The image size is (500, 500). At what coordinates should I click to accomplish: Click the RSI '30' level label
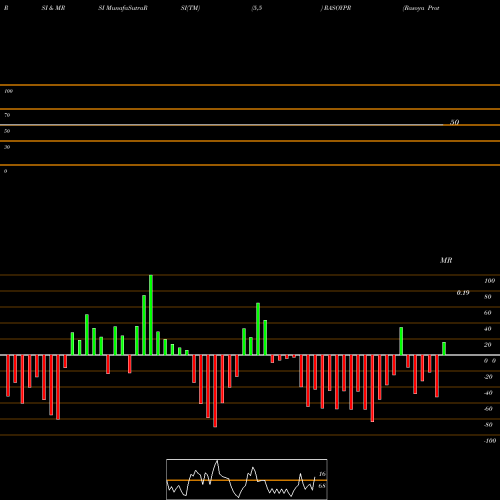point(7,147)
